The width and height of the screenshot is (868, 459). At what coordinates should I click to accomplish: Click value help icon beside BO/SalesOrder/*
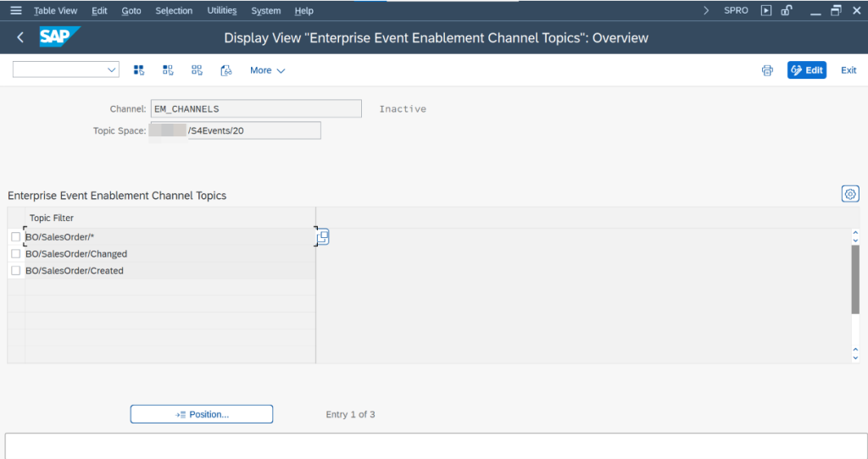[x=323, y=236]
